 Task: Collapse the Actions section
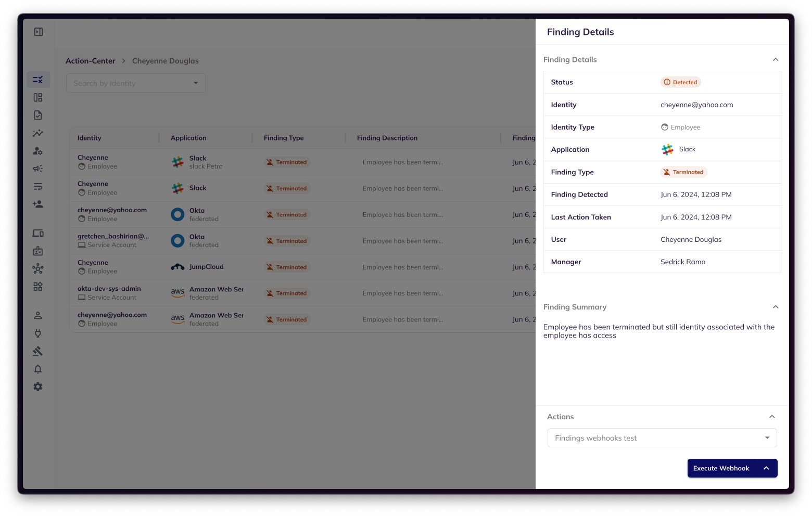click(772, 417)
